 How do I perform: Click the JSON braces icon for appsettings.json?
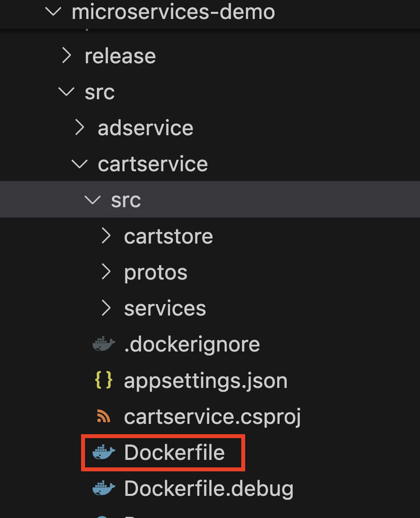pos(104,380)
